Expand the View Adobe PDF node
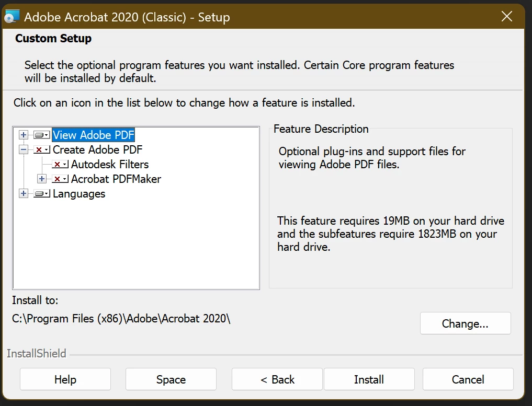Image resolution: width=532 pixels, height=406 pixels. pos(24,135)
